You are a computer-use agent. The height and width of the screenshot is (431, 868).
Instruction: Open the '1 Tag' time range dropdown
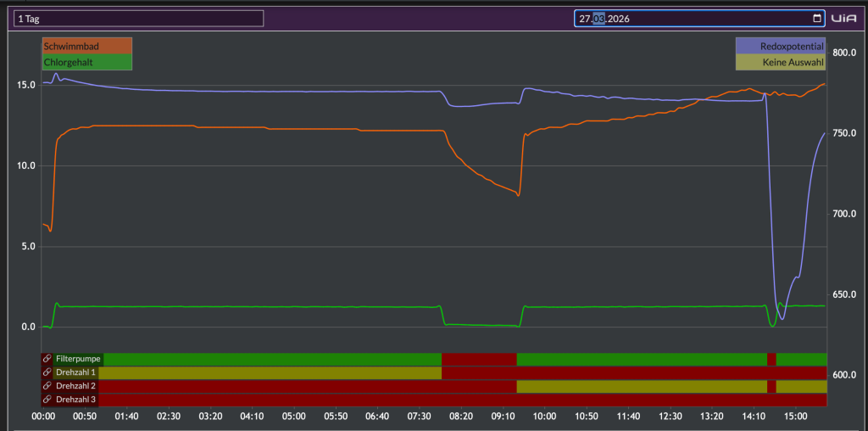pyautogui.click(x=139, y=19)
